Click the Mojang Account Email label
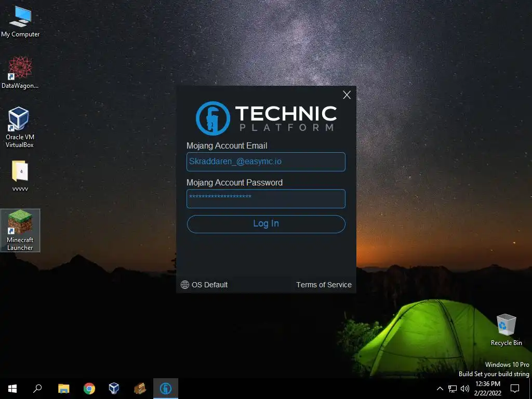The image size is (532, 399). coord(227,146)
